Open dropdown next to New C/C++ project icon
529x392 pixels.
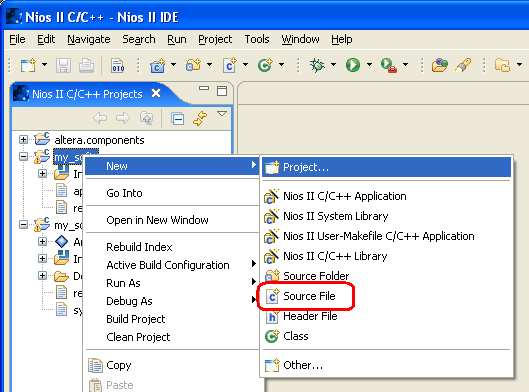tap(173, 64)
